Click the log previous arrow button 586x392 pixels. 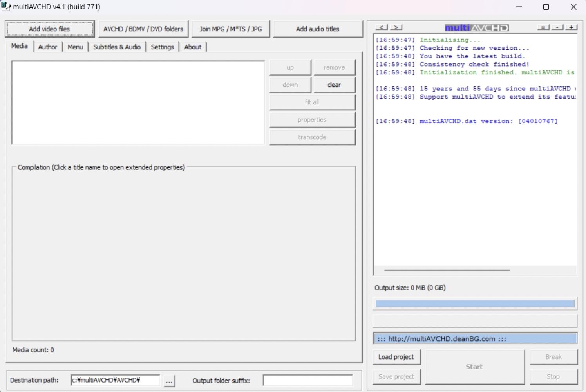point(382,27)
